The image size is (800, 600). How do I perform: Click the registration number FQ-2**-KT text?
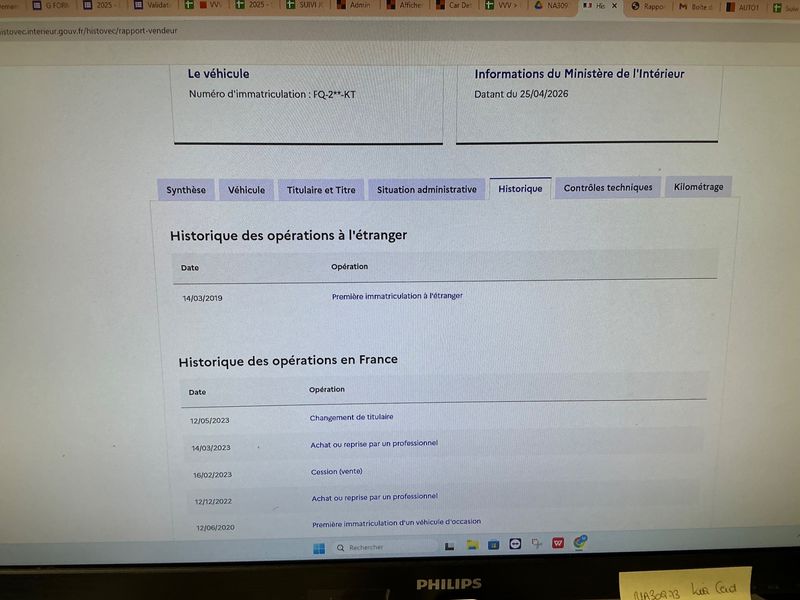(x=334, y=94)
